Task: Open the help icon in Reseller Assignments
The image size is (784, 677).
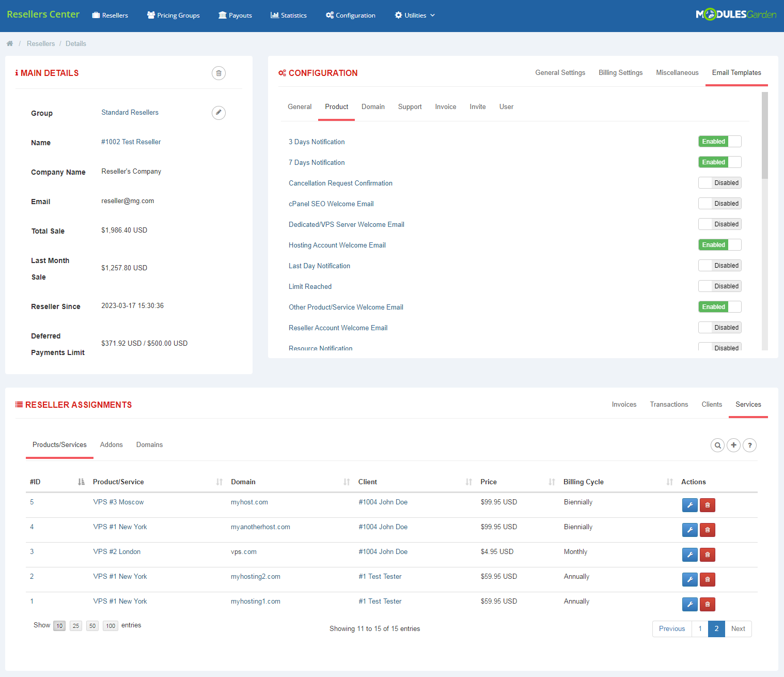Action: pyautogui.click(x=750, y=445)
